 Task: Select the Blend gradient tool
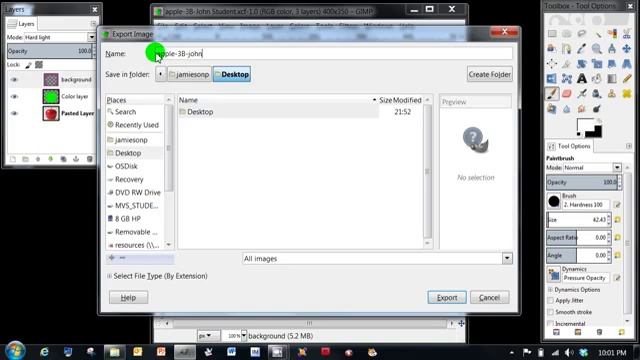pos(612,78)
